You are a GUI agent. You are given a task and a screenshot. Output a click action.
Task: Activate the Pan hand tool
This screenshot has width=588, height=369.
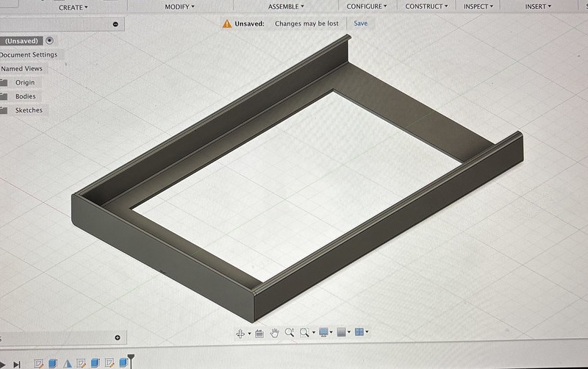click(274, 333)
